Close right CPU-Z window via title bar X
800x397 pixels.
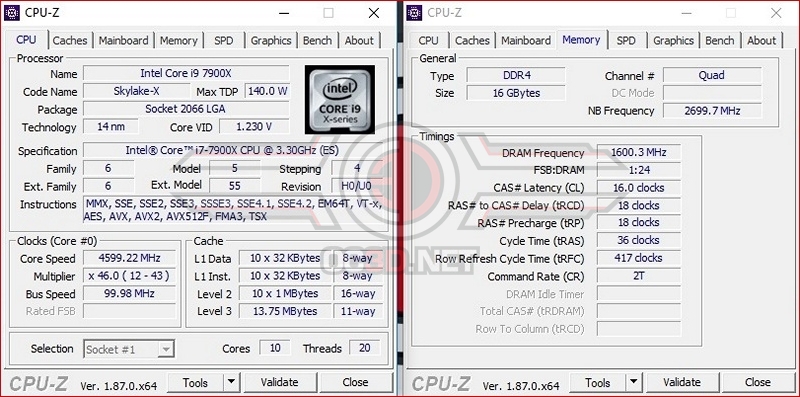pos(776,13)
